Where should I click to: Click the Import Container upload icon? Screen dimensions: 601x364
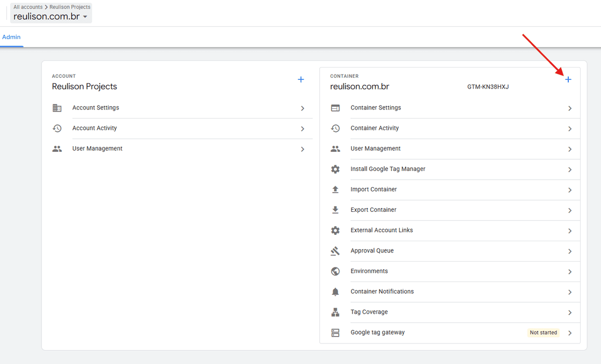tap(335, 189)
